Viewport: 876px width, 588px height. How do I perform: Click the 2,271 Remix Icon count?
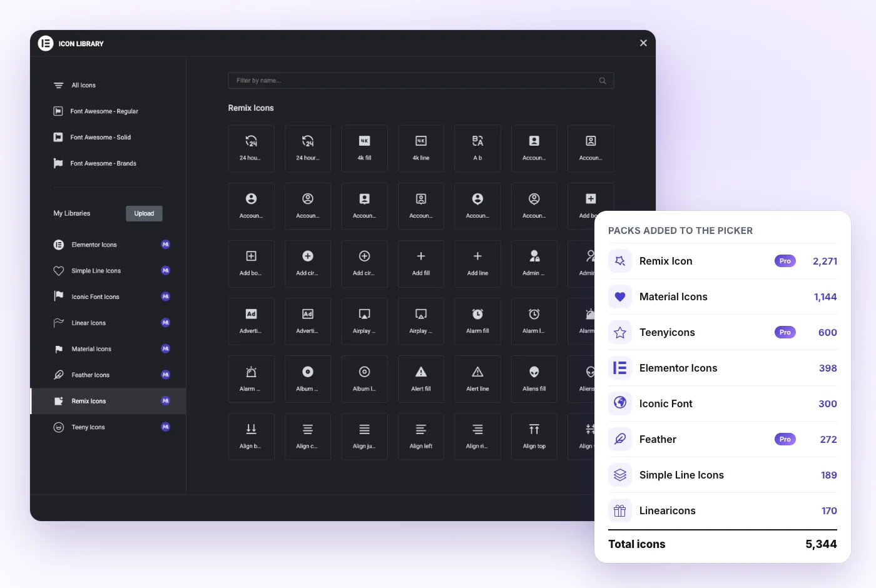pyautogui.click(x=825, y=261)
